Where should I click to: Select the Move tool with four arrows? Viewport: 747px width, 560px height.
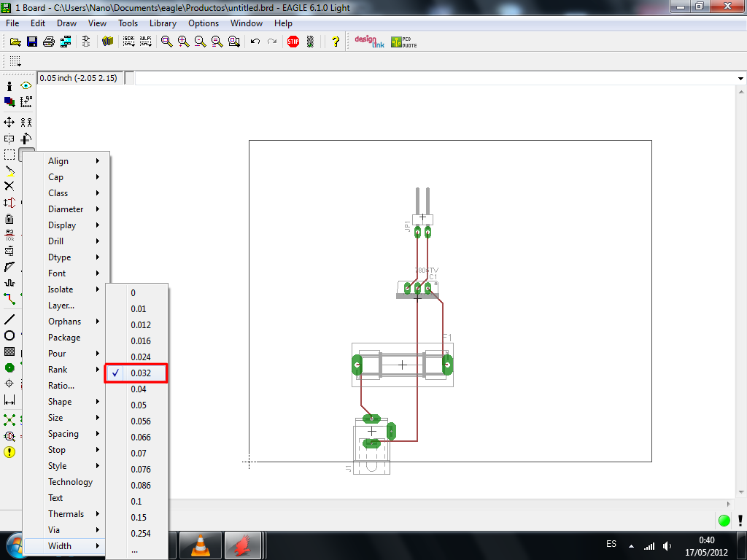(x=9, y=122)
